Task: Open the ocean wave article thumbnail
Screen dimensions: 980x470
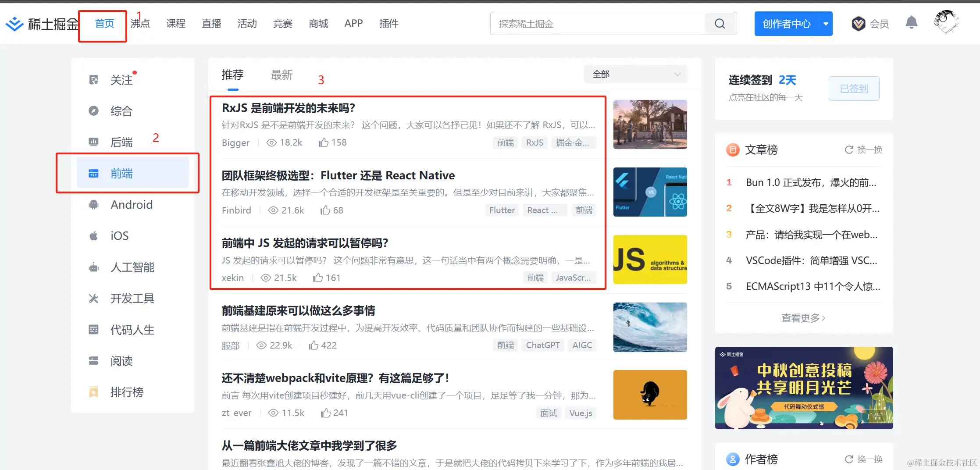Action: coord(650,327)
